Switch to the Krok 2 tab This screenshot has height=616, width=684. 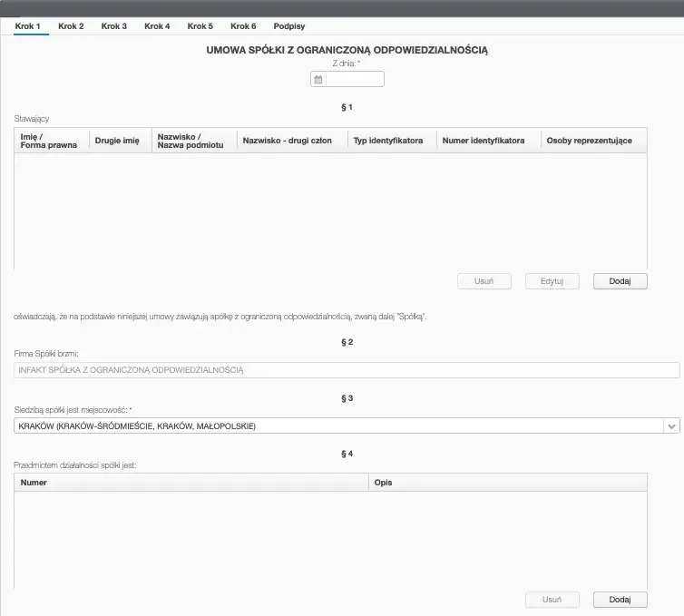point(71,26)
